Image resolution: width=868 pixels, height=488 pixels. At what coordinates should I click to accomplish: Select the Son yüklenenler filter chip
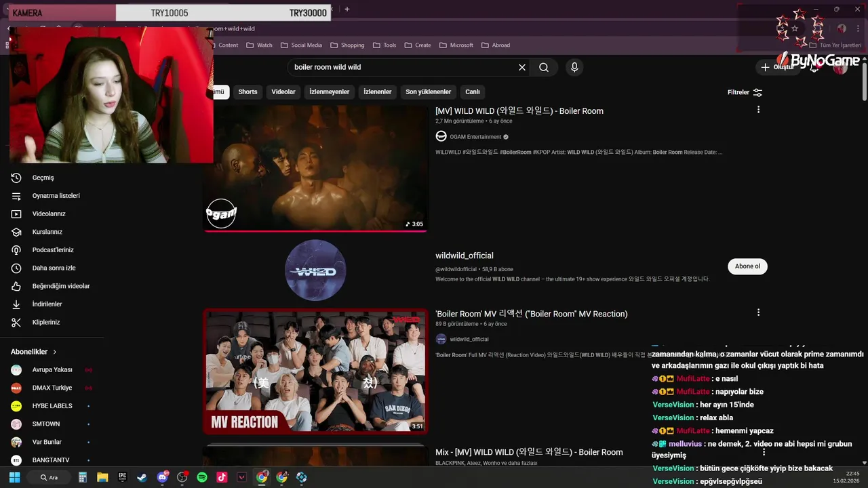(x=428, y=92)
